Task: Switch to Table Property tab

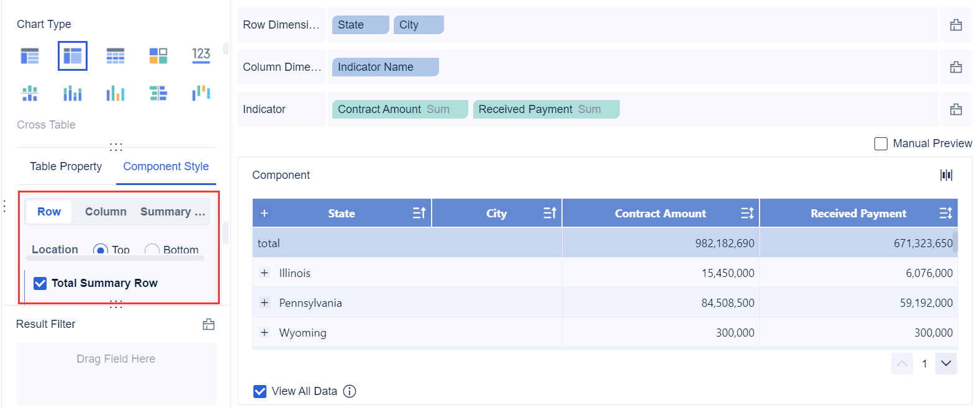Action: tap(66, 166)
